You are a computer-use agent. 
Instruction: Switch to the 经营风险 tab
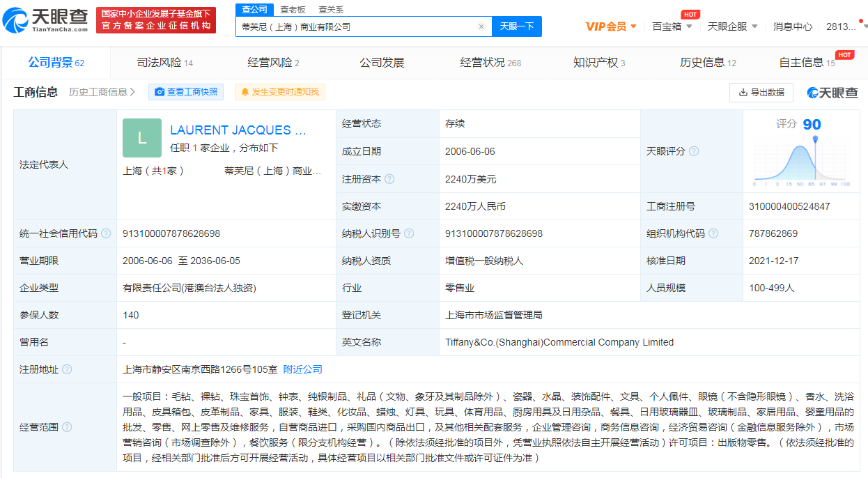tap(273, 63)
